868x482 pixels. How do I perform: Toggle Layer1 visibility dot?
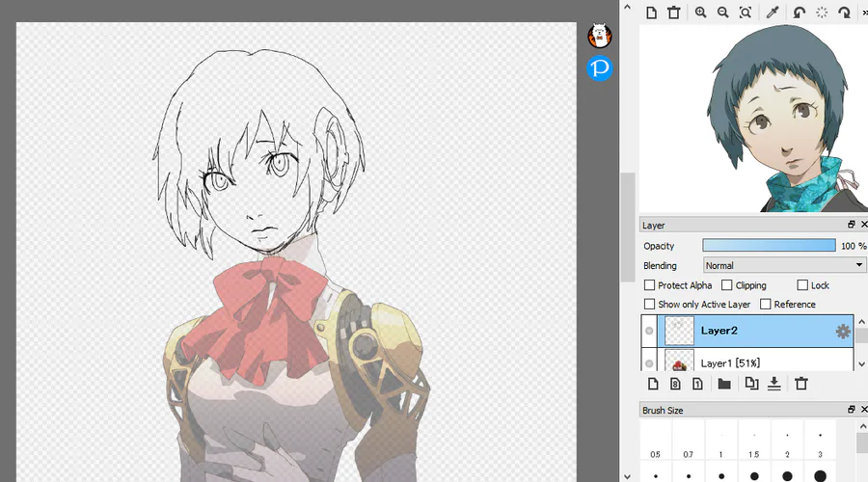click(649, 363)
